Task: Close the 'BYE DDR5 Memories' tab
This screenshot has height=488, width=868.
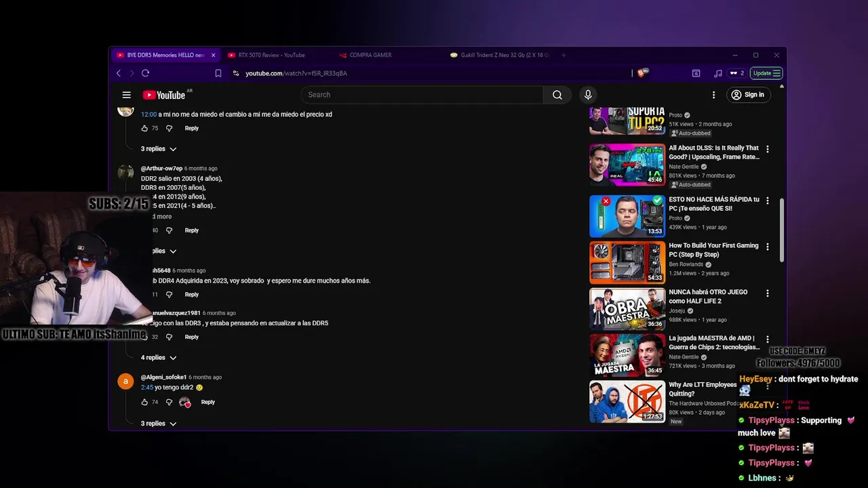Action: click(x=213, y=55)
